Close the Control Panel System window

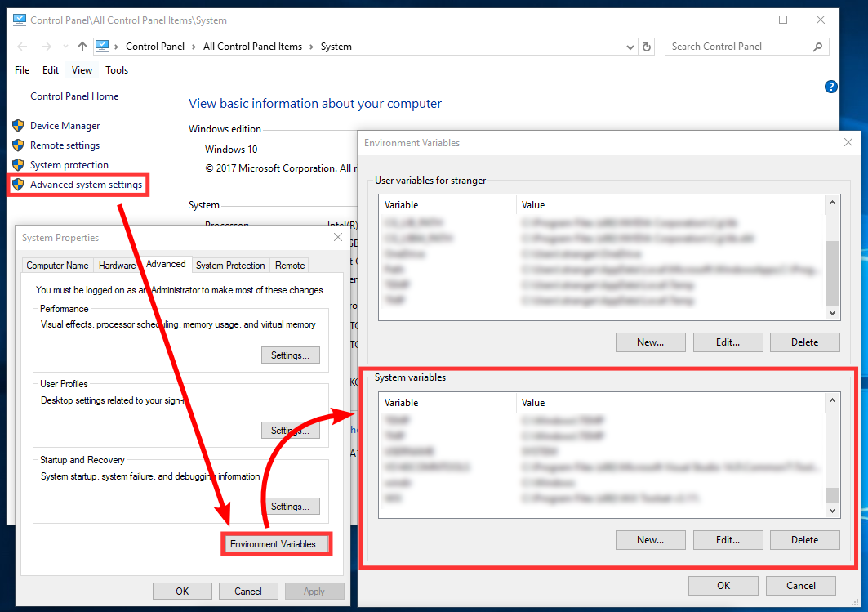click(x=821, y=20)
